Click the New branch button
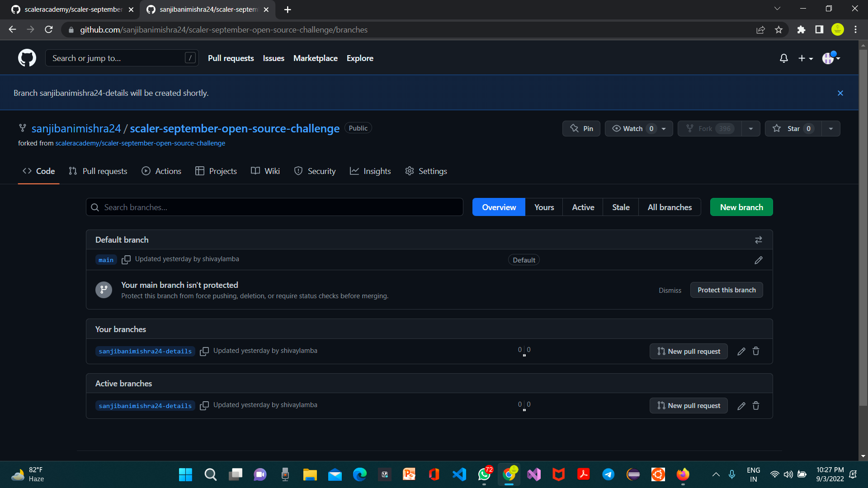The image size is (868, 488). point(741,207)
